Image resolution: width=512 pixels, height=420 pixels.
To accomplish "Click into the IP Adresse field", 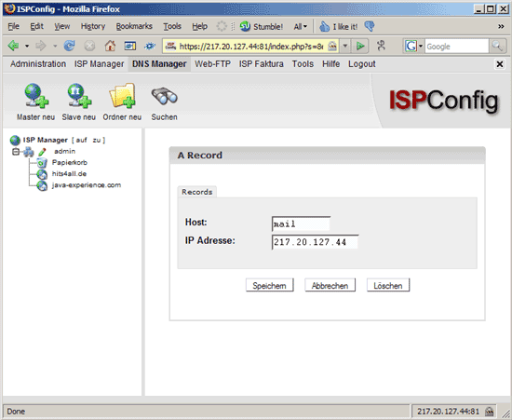I will click(x=315, y=242).
